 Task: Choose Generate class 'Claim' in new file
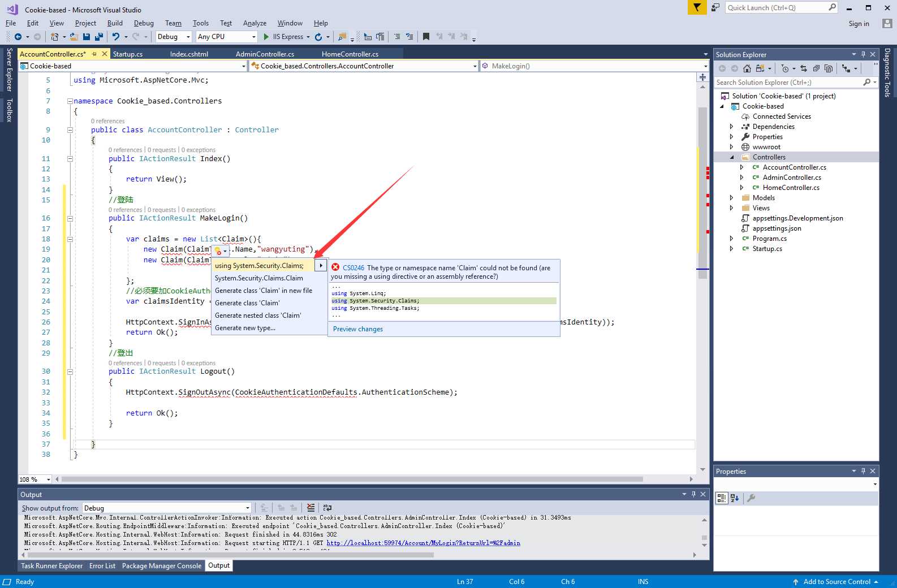click(264, 291)
